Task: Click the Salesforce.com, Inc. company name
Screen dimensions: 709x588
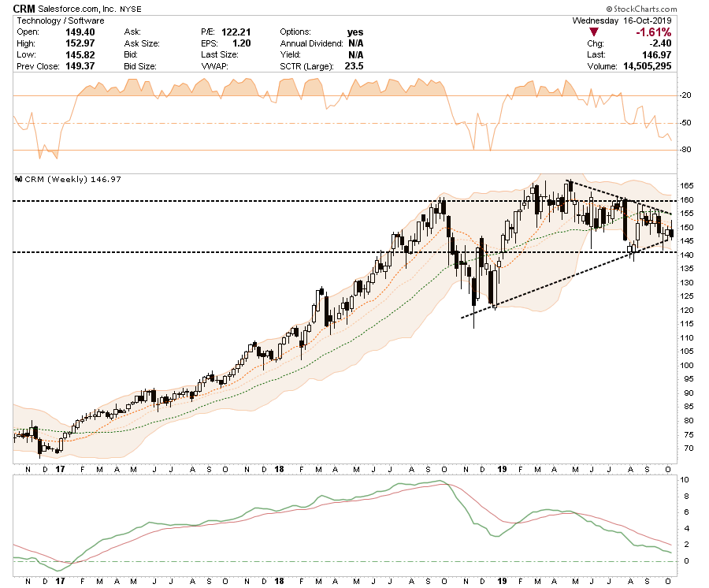Action: pos(77,9)
